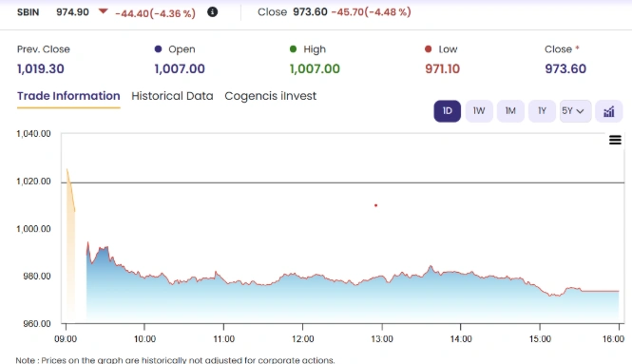Click the green High legend dot
Viewport: 632px width, 364px height.
(293, 48)
